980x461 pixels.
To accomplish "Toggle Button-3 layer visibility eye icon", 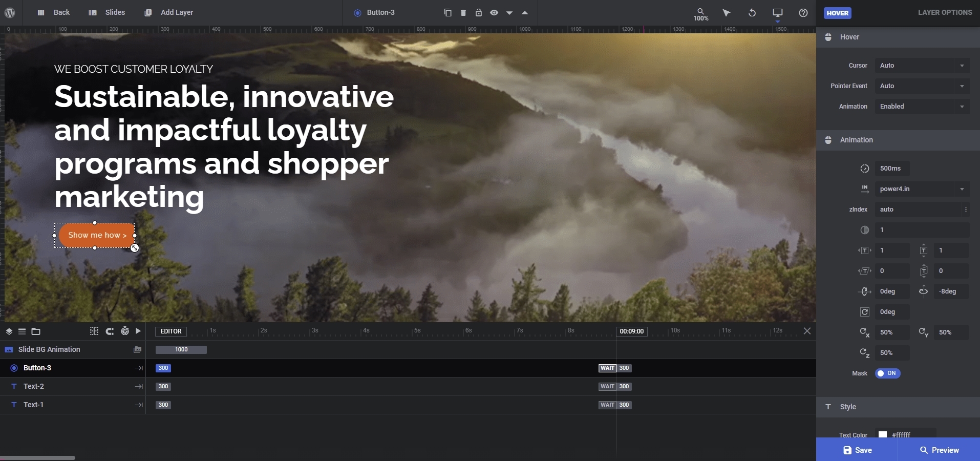I will (494, 13).
